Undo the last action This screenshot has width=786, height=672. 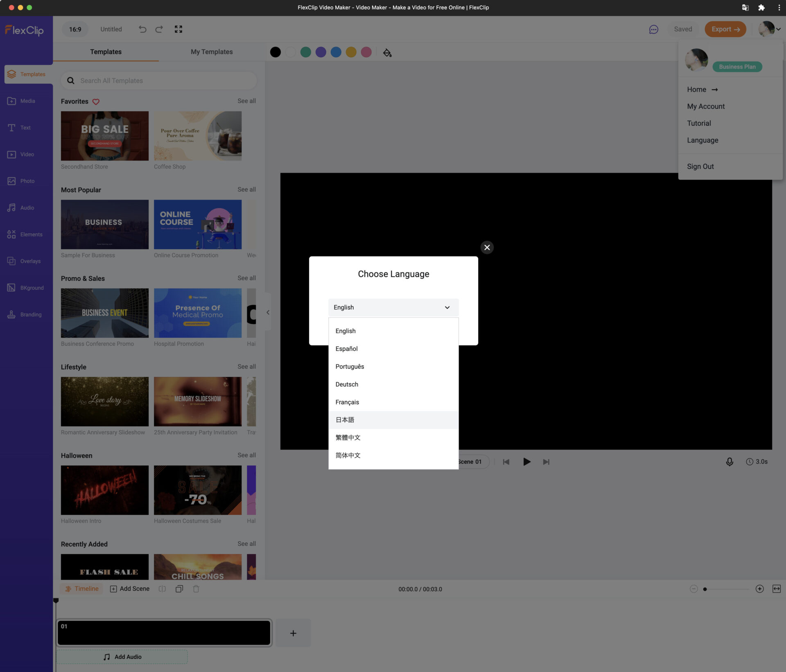tap(142, 29)
